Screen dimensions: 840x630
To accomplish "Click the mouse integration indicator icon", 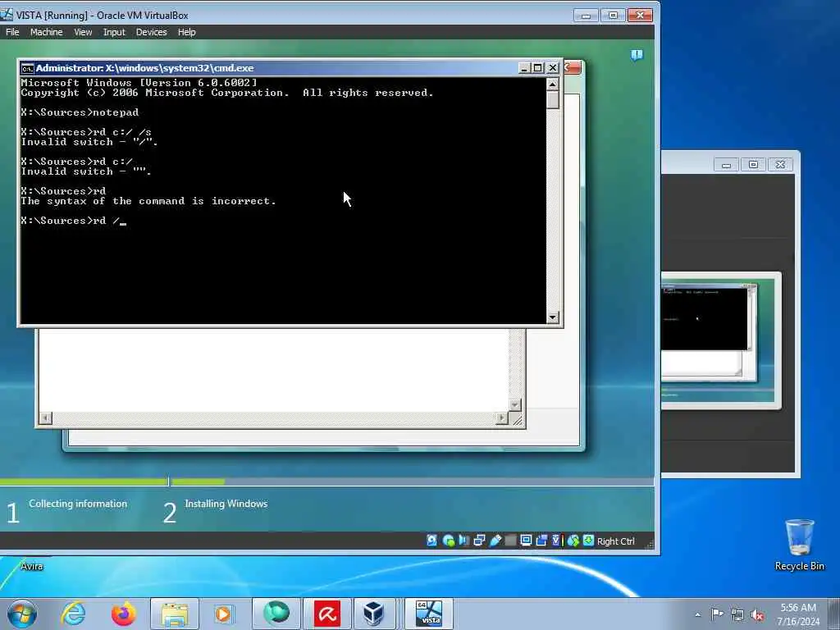I will pos(573,541).
